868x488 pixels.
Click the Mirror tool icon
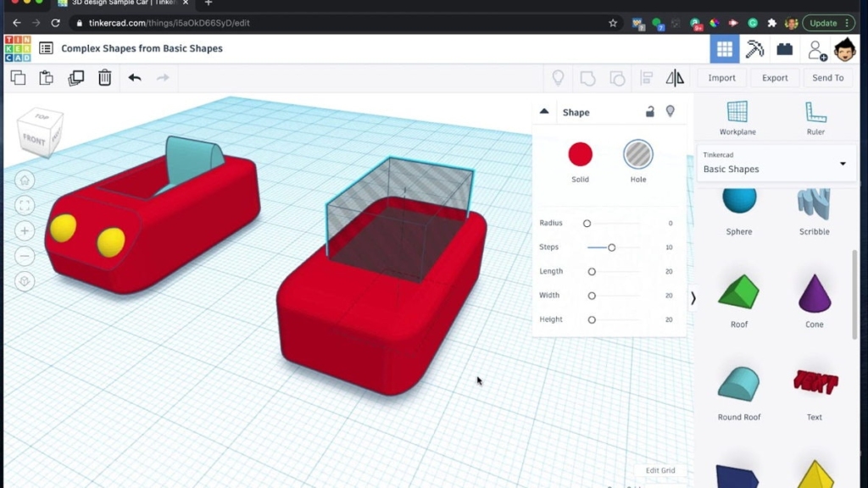(675, 78)
